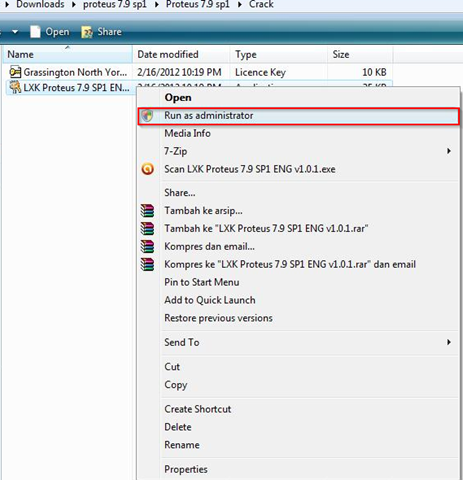Click the Crack breadcrumb folder

pyautogui.click(x=261, y=5)
